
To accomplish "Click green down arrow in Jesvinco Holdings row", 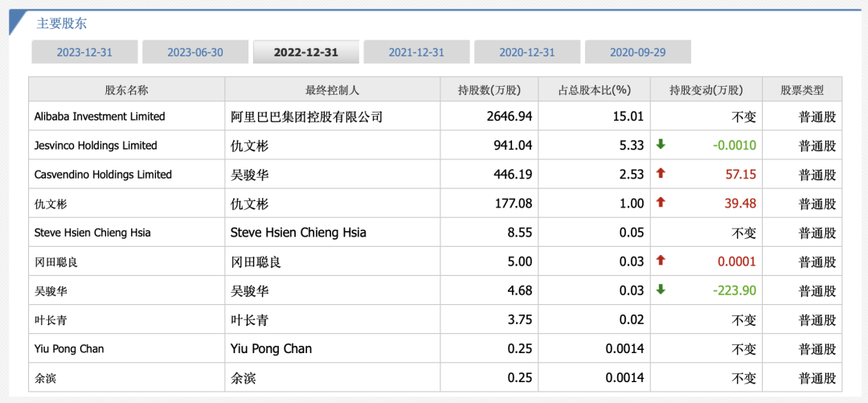I will click(x=660, y=145).
